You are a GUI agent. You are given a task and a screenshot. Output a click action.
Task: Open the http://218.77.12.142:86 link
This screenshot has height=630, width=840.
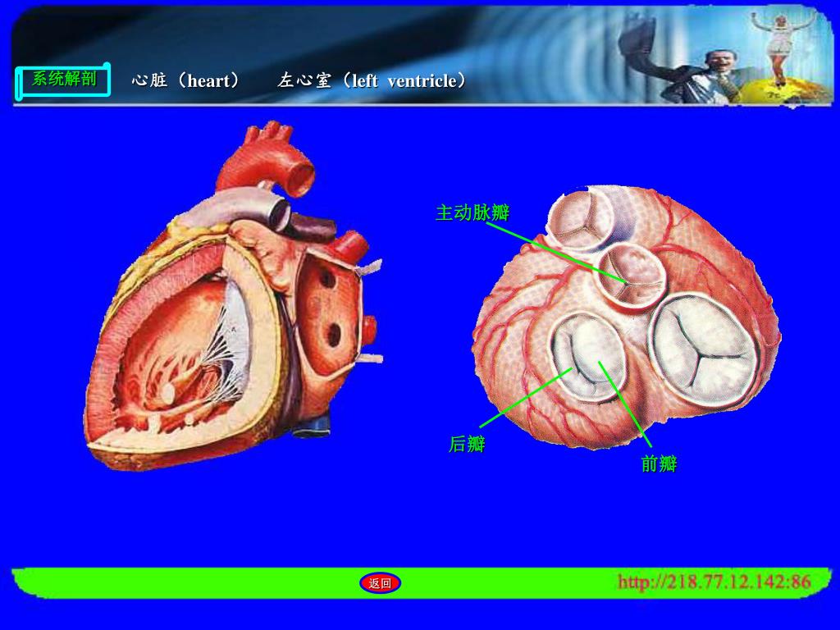coord(714,582)
